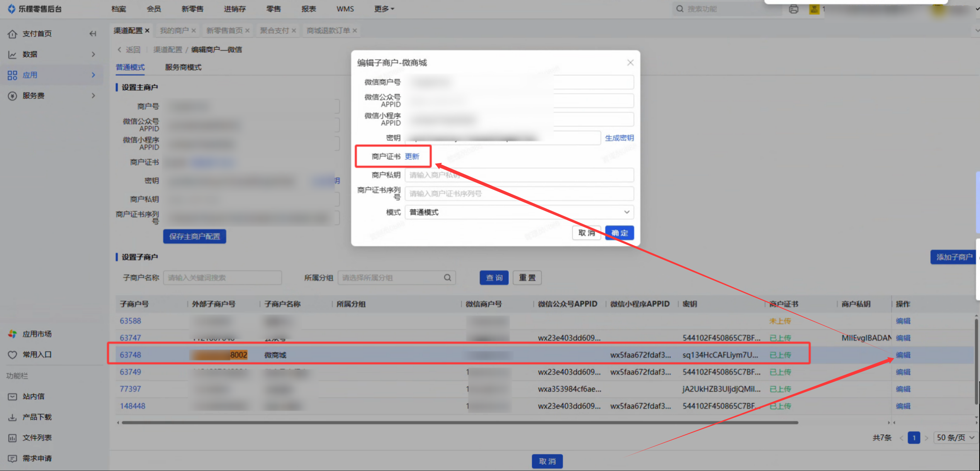
Task: Click the 商户私钥 input field
Action: [x=519, y=175]
